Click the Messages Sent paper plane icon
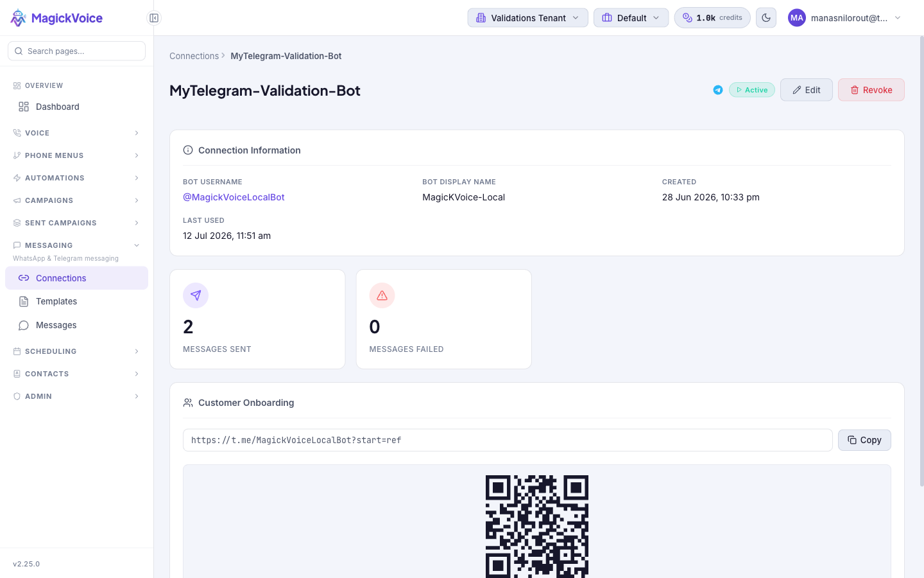Image resolution: width=924 pixels, height=578 pixels. (196, 295)
